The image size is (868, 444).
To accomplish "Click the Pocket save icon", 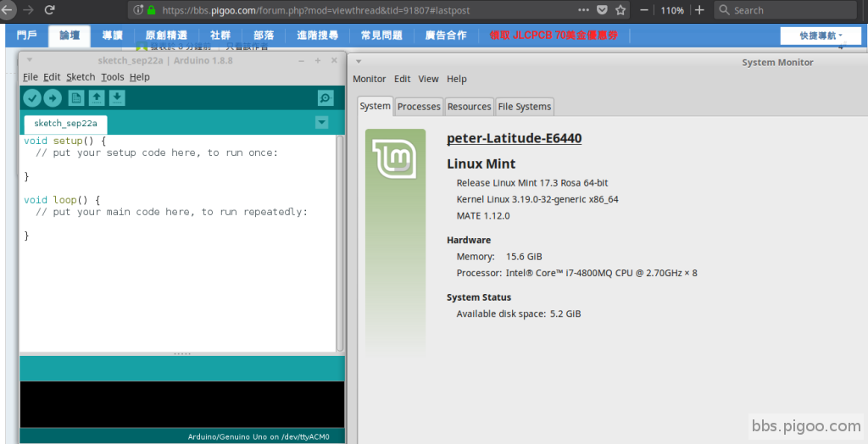I will click(603, 10).
